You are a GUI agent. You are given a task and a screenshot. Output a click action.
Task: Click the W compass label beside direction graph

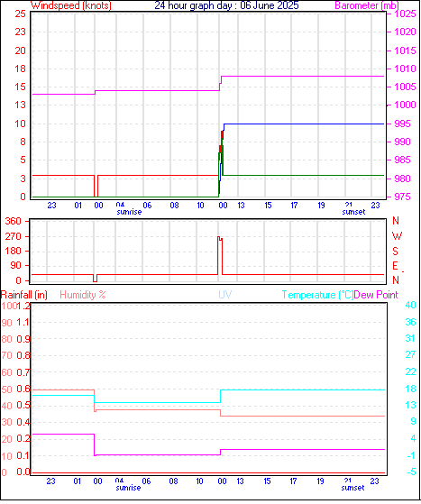click(x=397, y=236)
